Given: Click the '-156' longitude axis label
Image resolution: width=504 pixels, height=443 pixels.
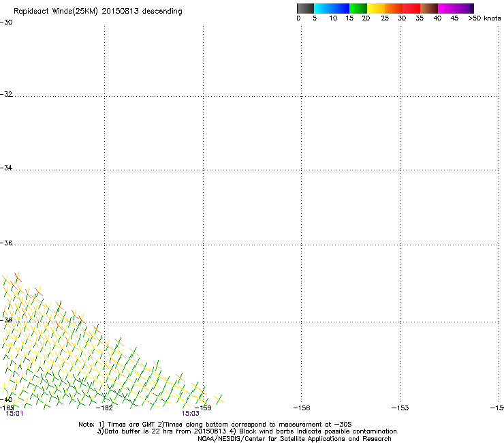Looking at the screenshot, I should [x=302, y=408].
